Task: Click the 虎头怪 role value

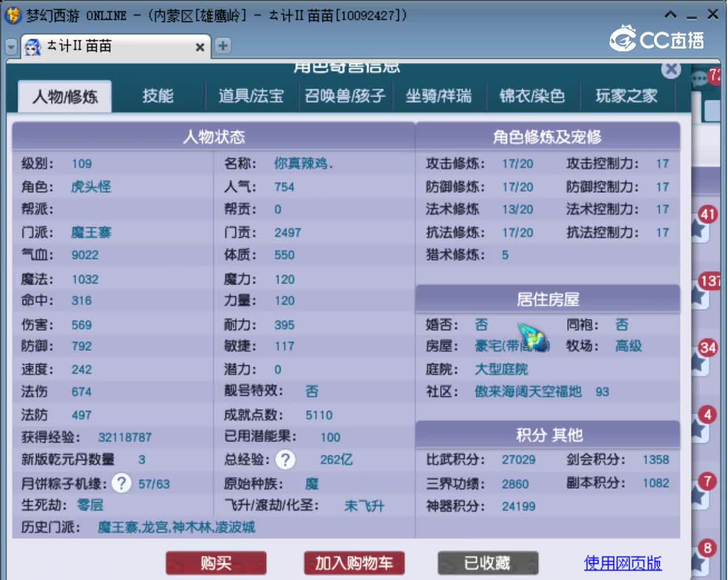Action: (x=91, y=187)
